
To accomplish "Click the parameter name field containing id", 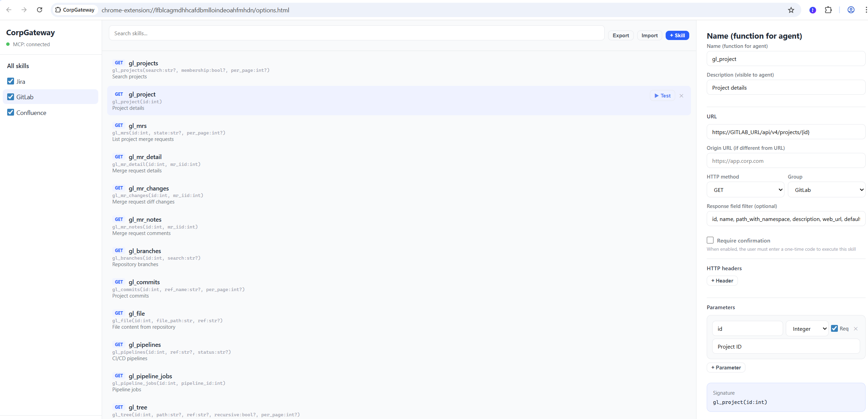I will click(x=747, y=329).
